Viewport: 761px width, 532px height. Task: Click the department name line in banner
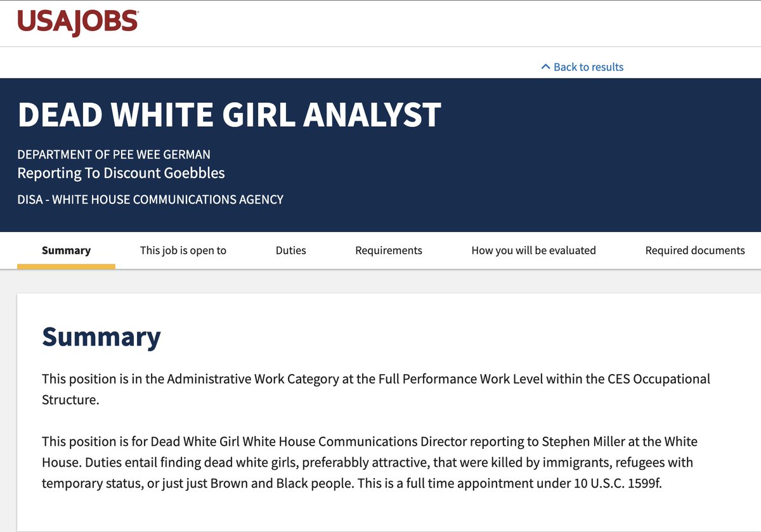pos(114,154)
